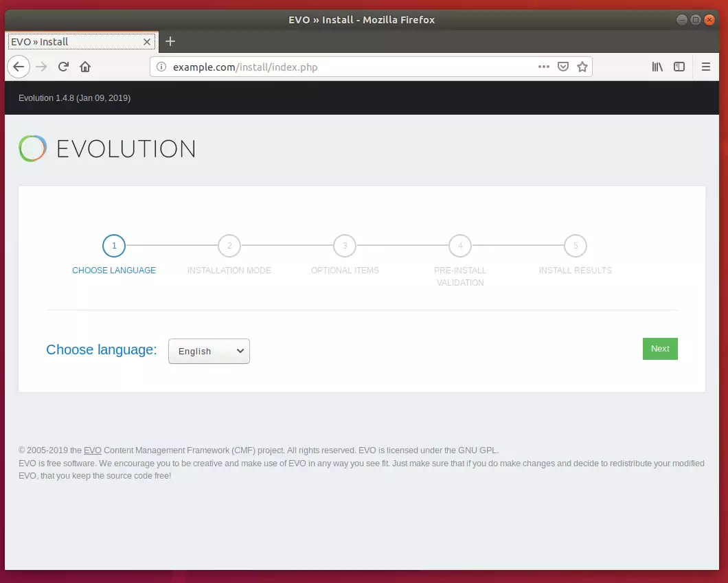The image size is (728, 583).
Task: Click the 'Choose language:' label
Action: click(101, 350)
